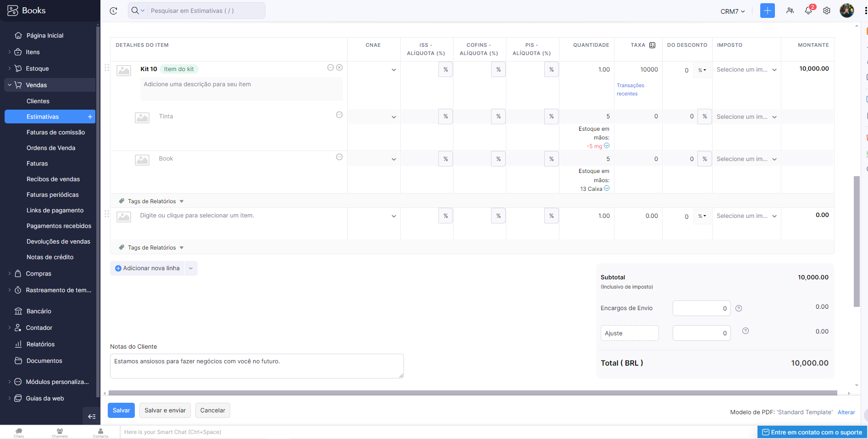
Task: Click the help icon beside Encargos de Envio
Action: click(x=739, y=308)
